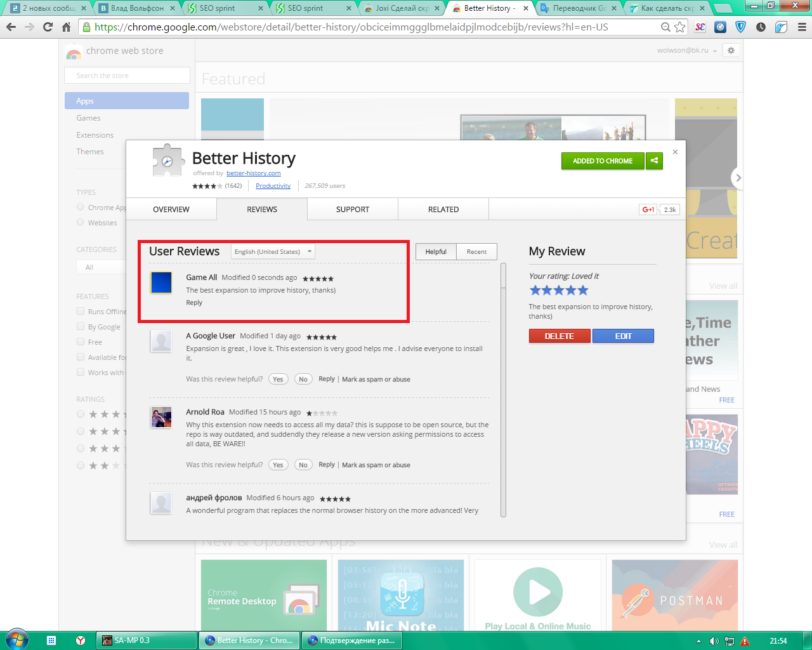Click Chrome's forward navigation arrow
This screenshot has height=650, width=812.
coord(29,27)
